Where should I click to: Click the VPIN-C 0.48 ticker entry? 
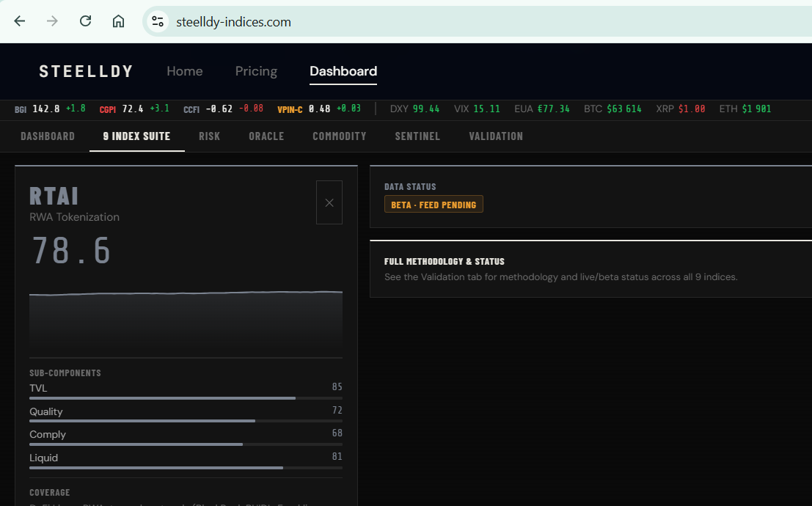coord(319,109)
